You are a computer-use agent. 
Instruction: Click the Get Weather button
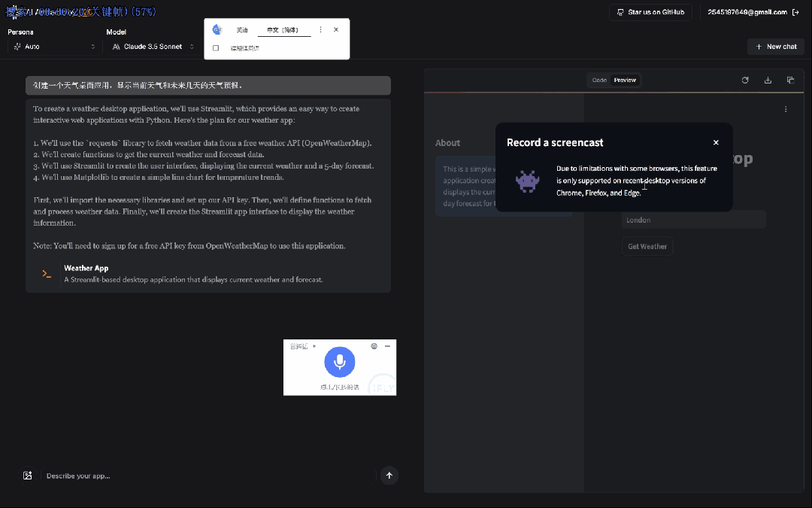click(x=647, y=245)
